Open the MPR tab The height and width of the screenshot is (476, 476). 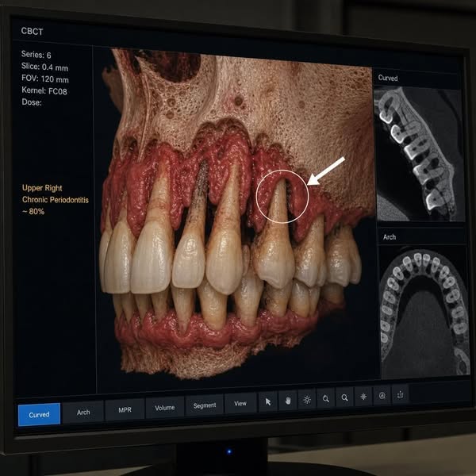125,409
